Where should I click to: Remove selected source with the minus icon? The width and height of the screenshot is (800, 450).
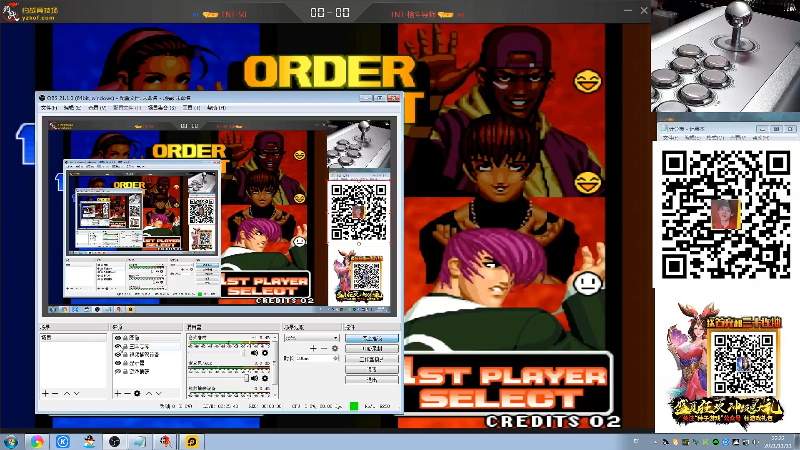point(128,393)
